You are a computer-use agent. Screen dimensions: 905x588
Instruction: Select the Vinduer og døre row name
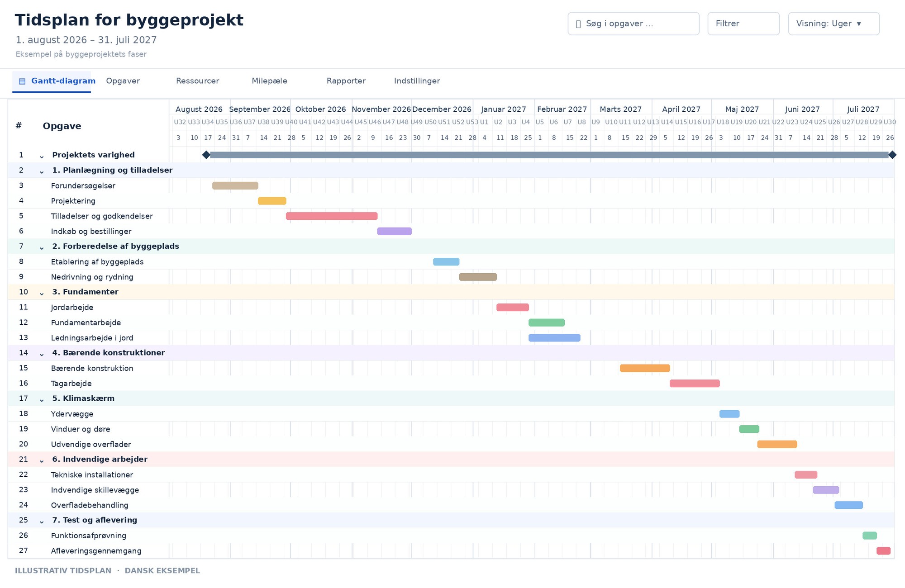(81, 429)
